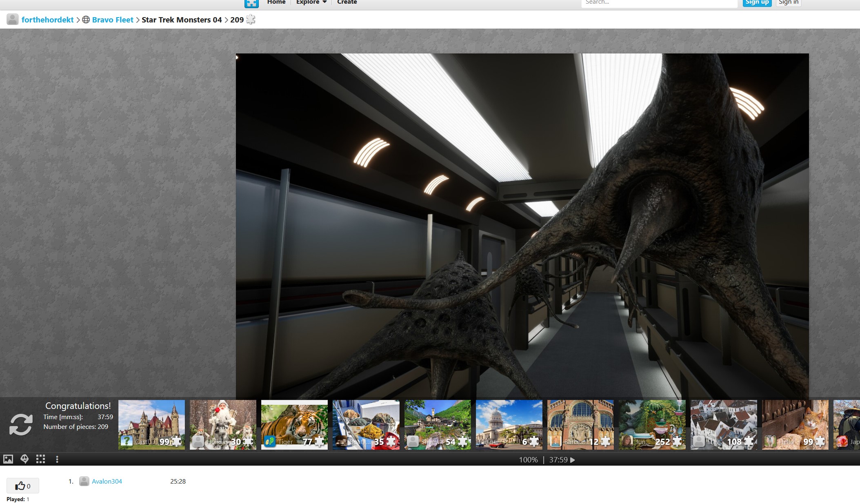Open the three-dot more options menu
This screenshot has width=860, height=504.
(x=57, y=459)
